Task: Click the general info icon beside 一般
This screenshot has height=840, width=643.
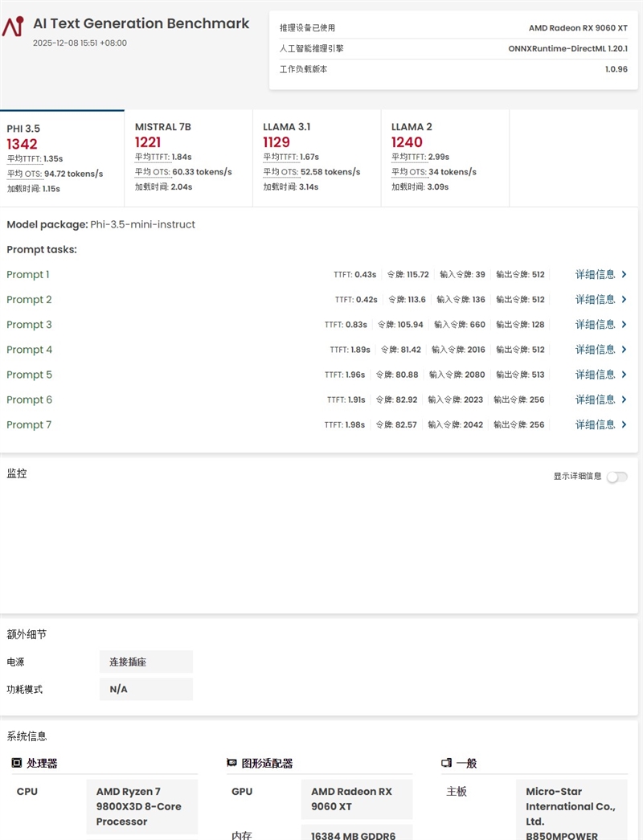Action: tap(446, 762)
